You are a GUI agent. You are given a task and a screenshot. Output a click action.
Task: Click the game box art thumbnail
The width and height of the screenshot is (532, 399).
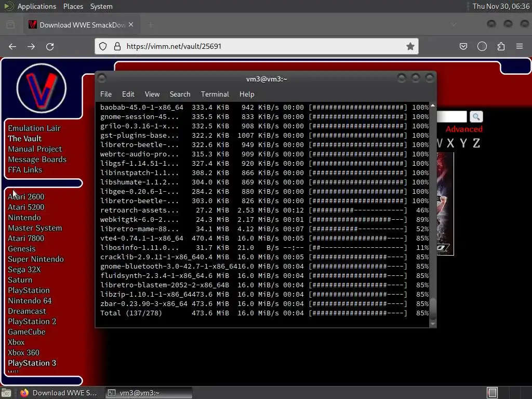[445, 204]
